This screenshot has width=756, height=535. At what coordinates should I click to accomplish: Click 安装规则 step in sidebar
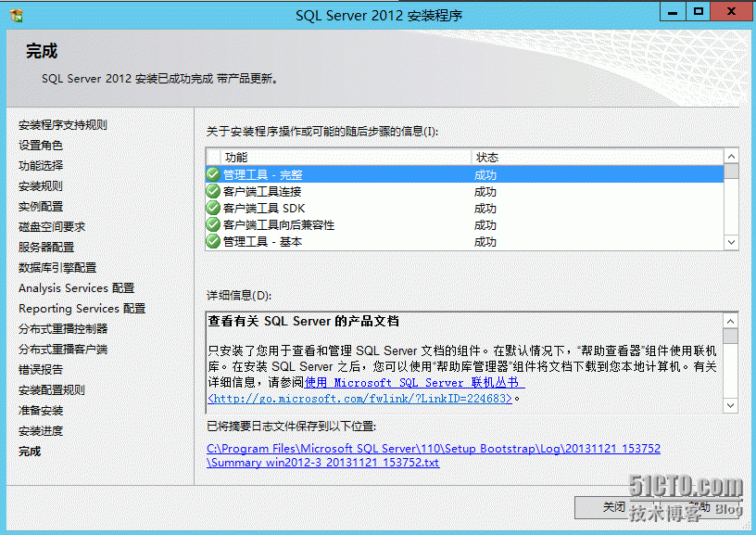(41, 185)
